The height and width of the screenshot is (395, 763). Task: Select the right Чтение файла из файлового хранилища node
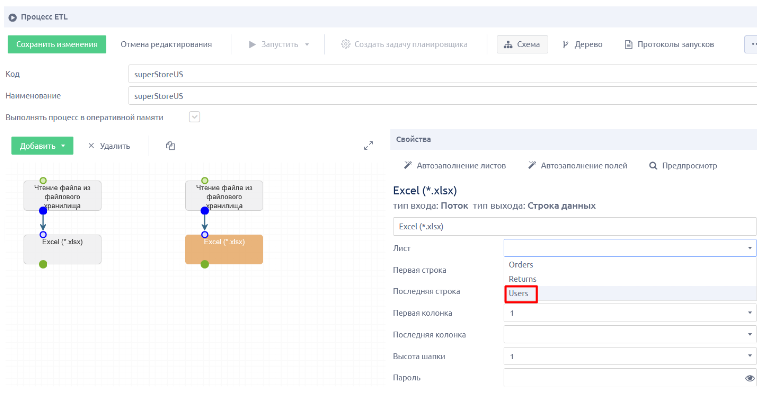tap(224, 196)
